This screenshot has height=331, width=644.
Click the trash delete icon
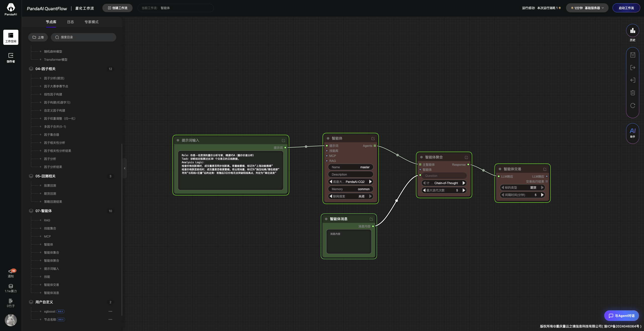coord(633,93)
